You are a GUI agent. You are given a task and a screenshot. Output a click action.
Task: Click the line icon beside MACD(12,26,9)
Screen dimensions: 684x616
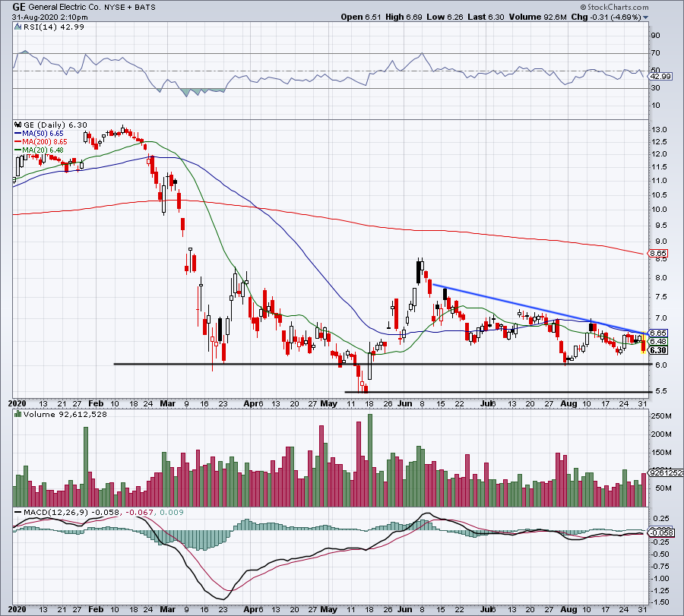18,512
